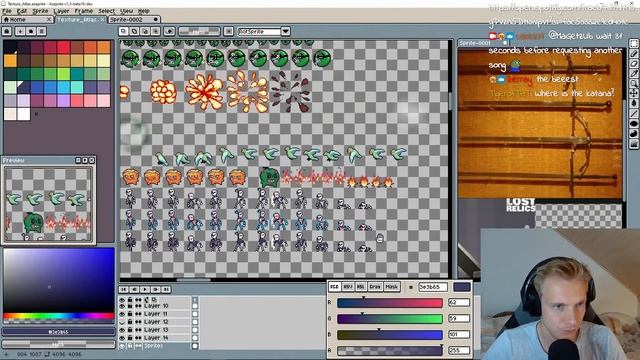The height and width of the screenshot is (360, 640).
Task: Toggle continuous mode on Layer 11
Action: tap(138, 314)
